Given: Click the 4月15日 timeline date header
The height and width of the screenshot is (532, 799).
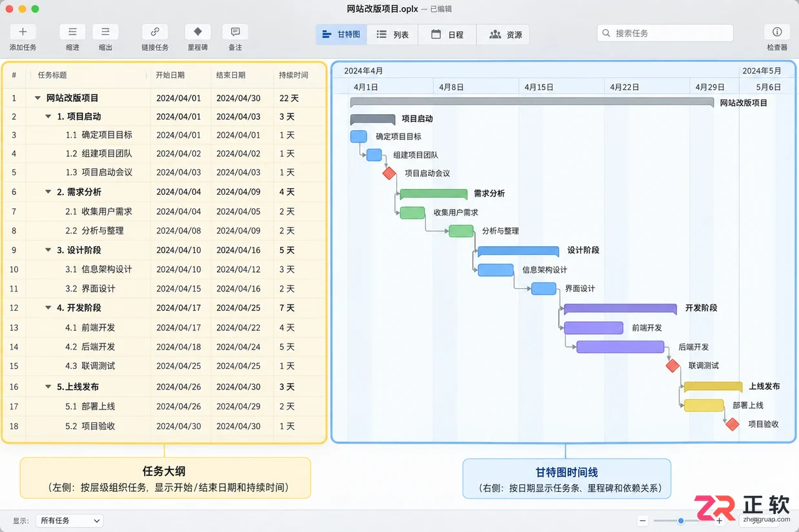Looking at the screenshot, I should click(x=539, y=87).
